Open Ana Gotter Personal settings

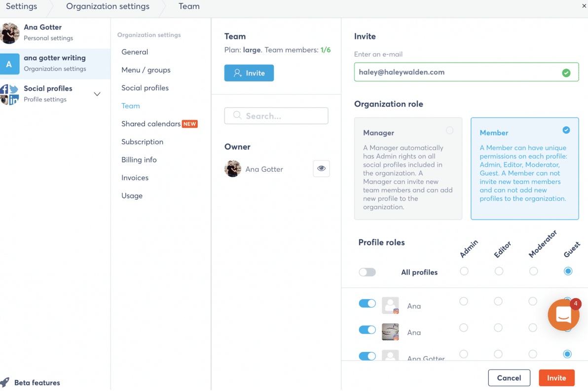[x=55, y=33]
